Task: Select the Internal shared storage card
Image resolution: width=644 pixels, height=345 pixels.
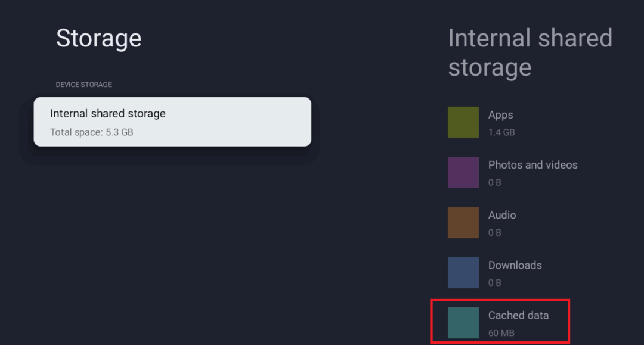Action: (x=172, y=122)
